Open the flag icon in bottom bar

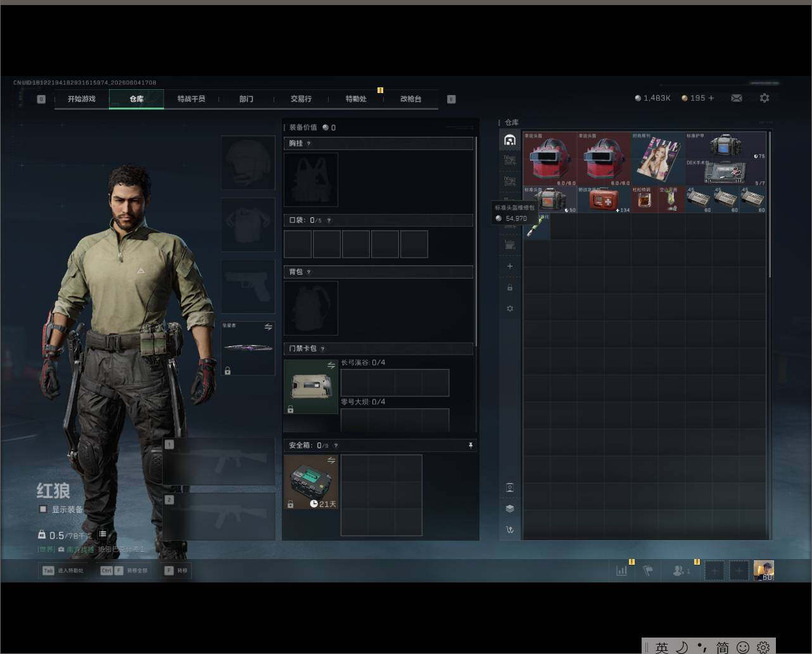pyautogui.click(x=647, y=570)
